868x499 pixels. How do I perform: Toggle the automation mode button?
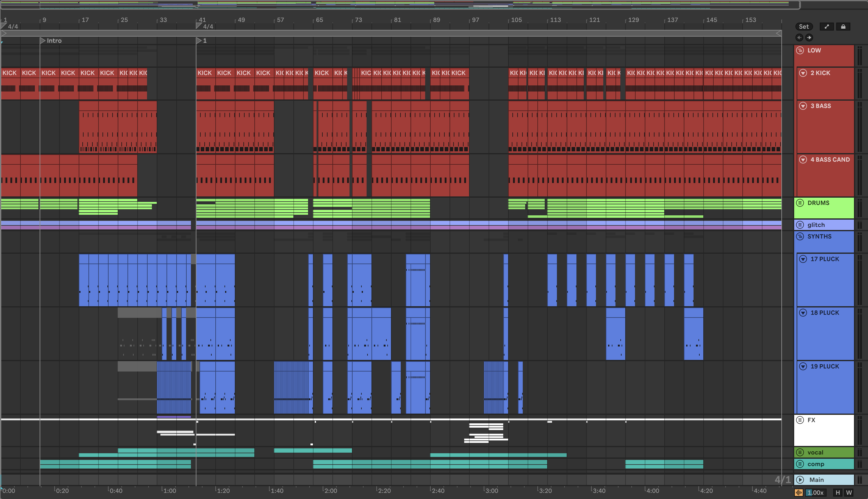(x=827, y=27)
